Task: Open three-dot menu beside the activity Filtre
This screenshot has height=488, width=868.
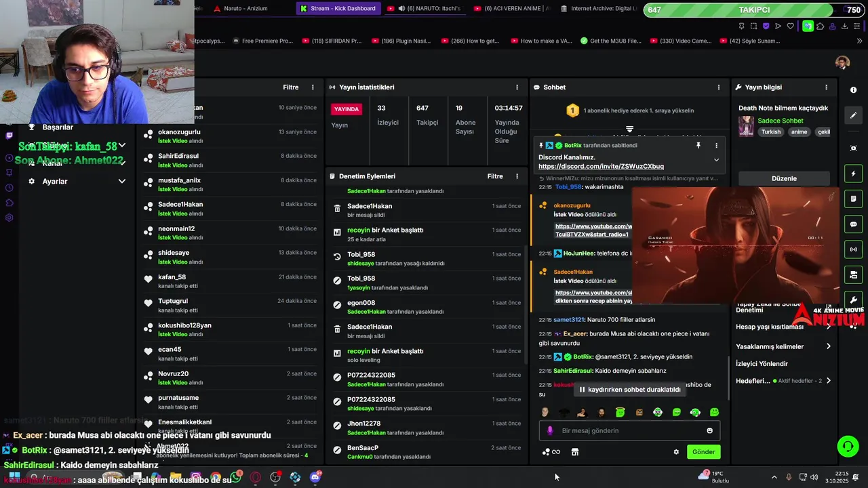Action: 313,87
